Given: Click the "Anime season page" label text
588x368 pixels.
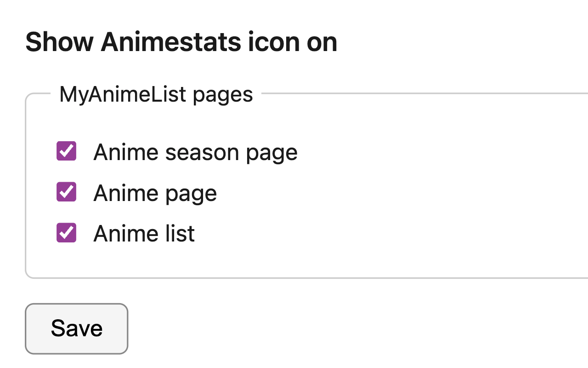Looking at the screenshot, I should [195, 152].
